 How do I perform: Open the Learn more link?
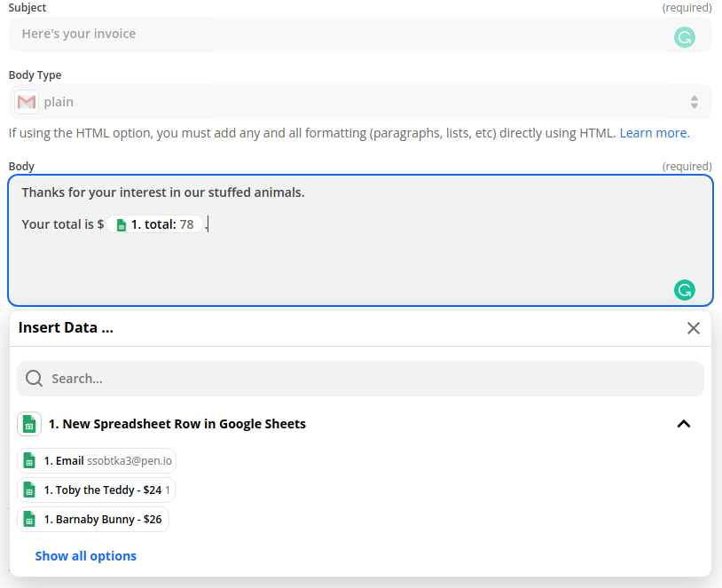click(x=655, y=133)
